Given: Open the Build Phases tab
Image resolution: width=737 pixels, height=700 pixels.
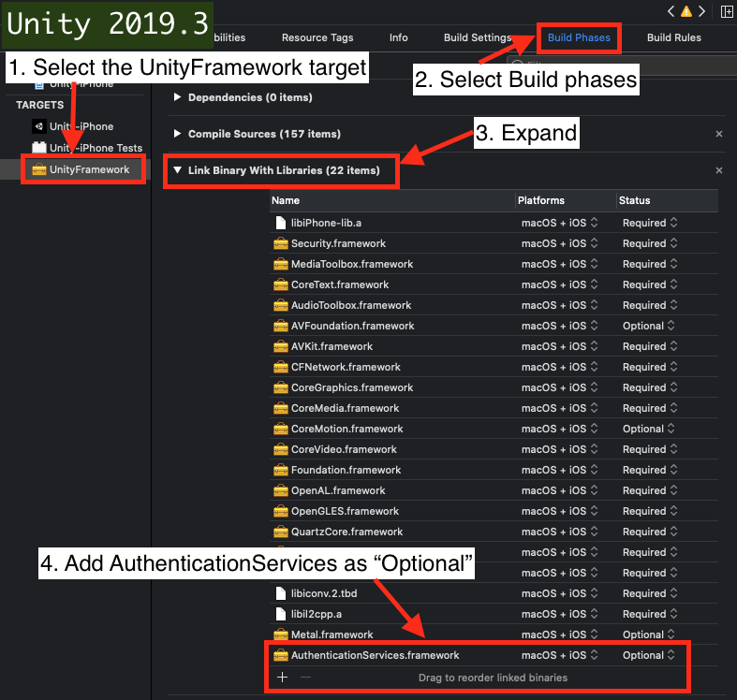Looking at the screenshot, I should pyautogui.click(x=579, y=37).
